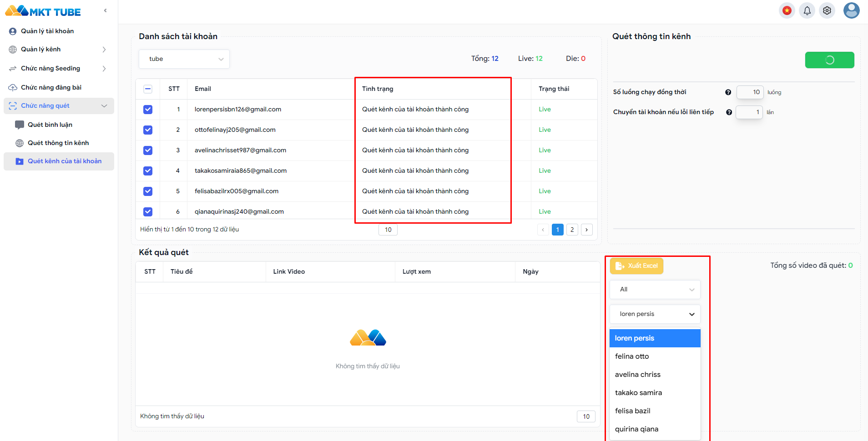Viewport: 868px width, 441px height.
Task: Toggle the select-all checkbox in table header
Action: click(x=148, y=89)
